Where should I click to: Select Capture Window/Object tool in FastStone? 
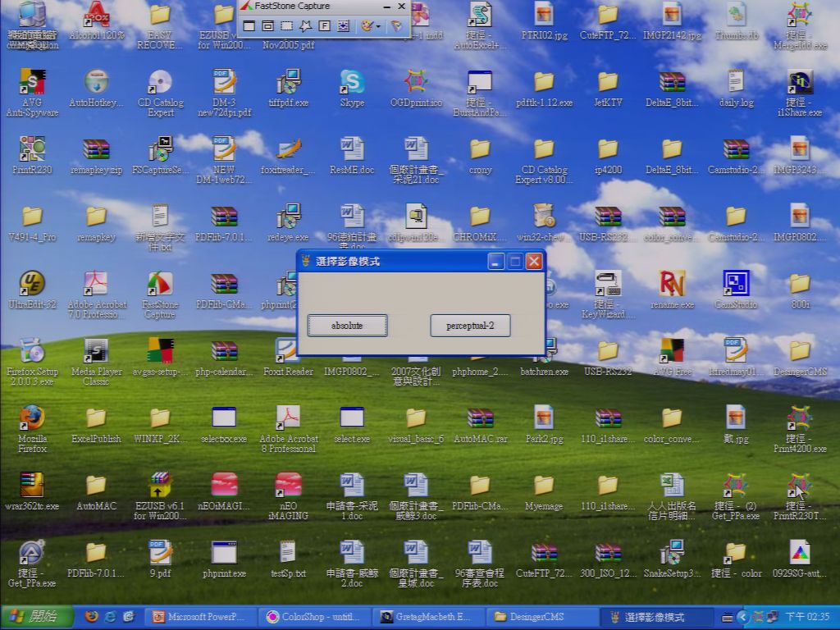tap(268, 25)
